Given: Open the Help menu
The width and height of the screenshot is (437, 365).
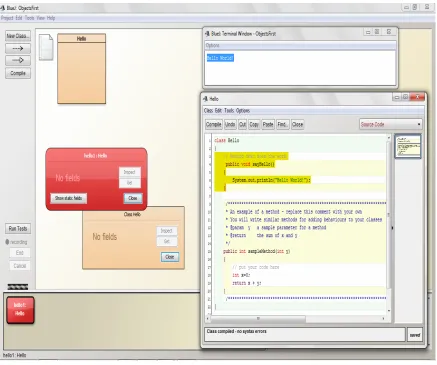Looking at the screenshot, I should pos(51,18).
